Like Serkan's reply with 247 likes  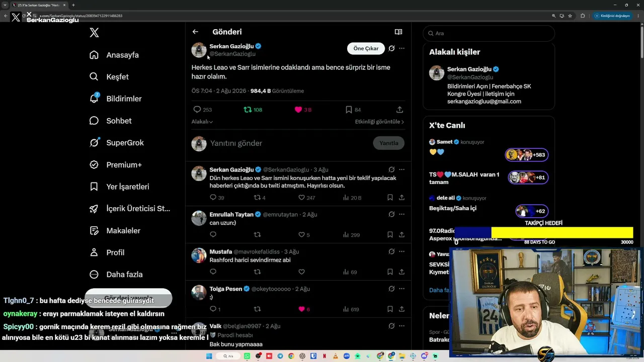(x=301, y=198)
